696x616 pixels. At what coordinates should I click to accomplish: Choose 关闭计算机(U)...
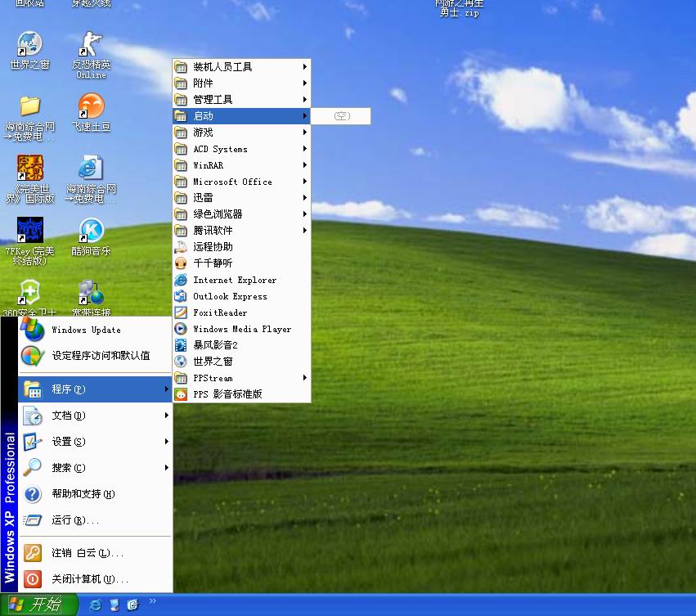pos(95,579)
